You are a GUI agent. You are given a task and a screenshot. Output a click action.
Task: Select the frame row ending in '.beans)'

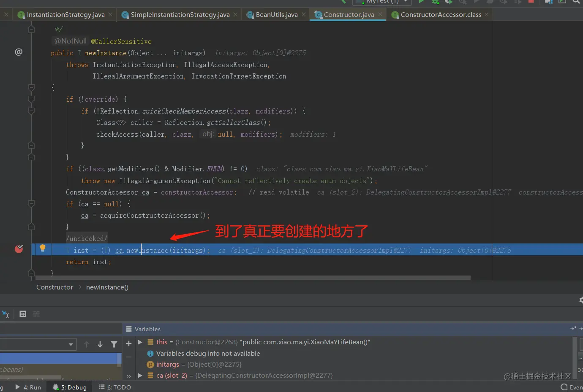click(58, 370)
